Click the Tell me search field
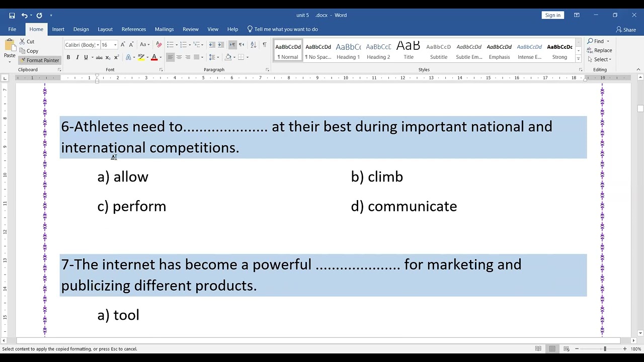This screenshot has height=362, width=644. point(283,29)
